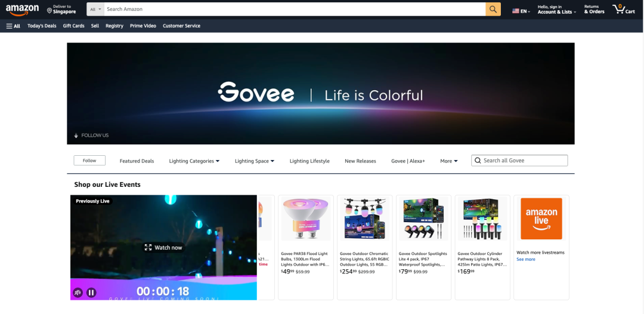The height and width of the screenshot is (314, 644).
Task: Unmute the live video sound icon
Action: click(x=78, y=293)
